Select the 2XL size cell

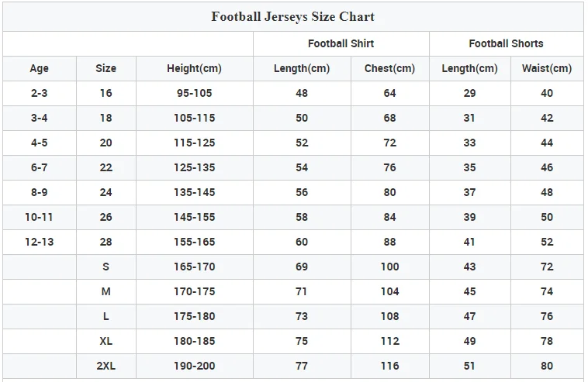click(x=105, y=366)
